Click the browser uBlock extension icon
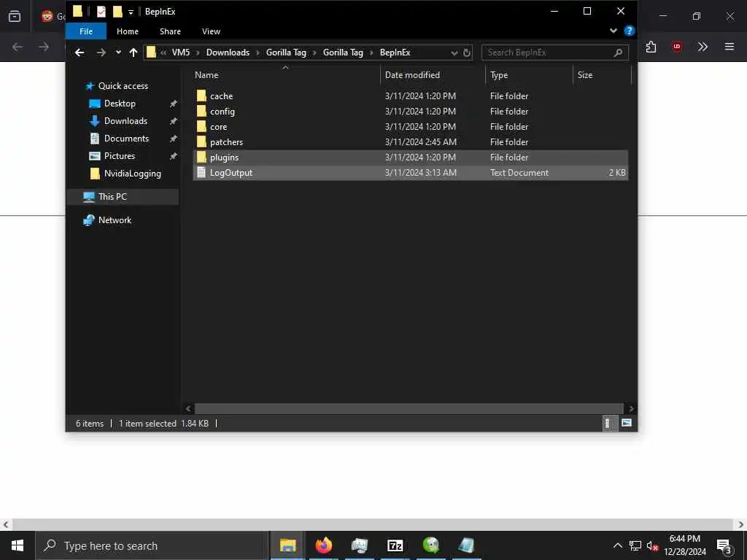 (677, 47)
